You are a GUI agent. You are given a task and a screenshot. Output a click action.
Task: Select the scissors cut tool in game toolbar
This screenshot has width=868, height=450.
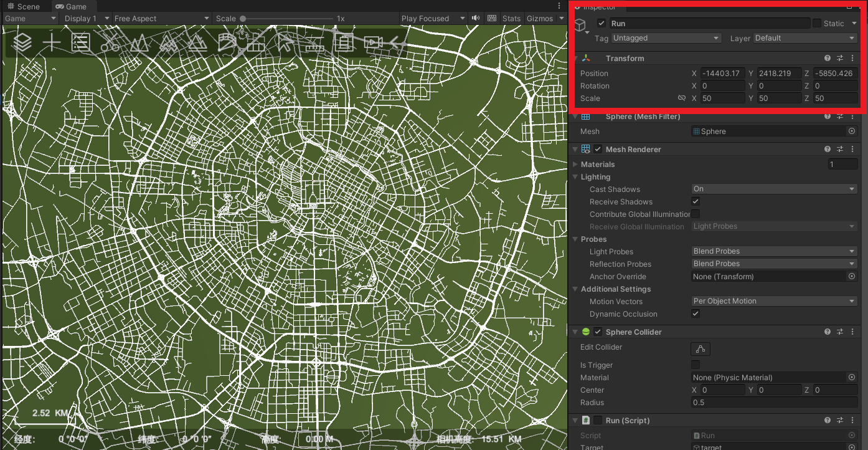[110, 42]
